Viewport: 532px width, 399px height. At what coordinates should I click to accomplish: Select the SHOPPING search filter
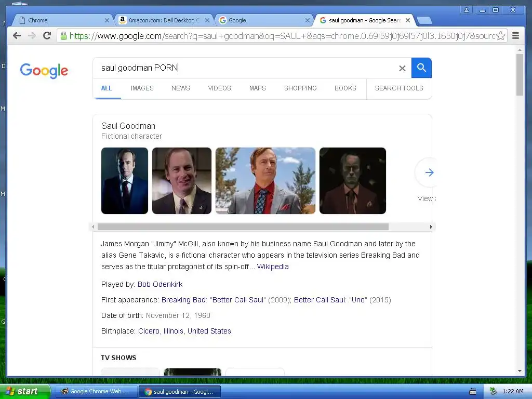[x=300, y=88]
